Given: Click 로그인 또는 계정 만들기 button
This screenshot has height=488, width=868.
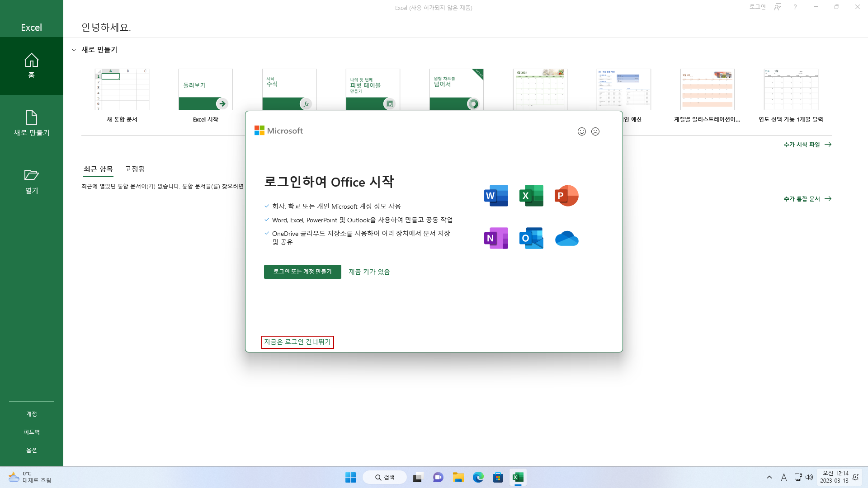Looking at the screenshot, I should [x=302, y=272].
